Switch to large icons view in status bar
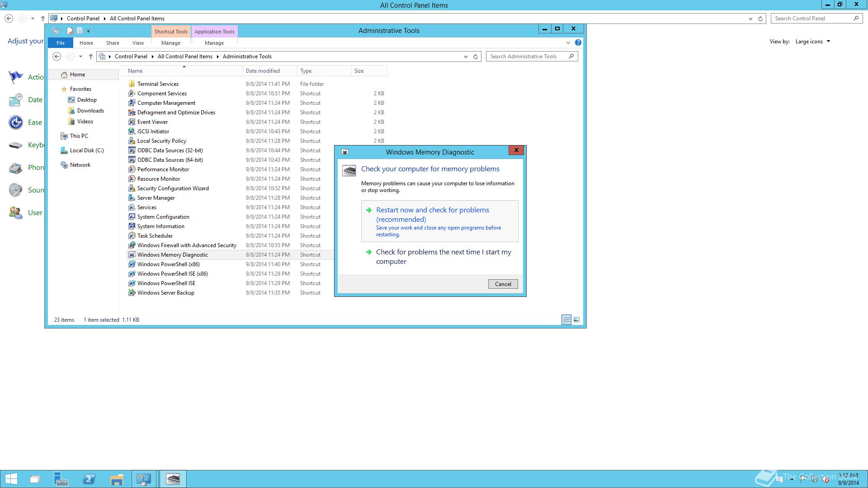 (576, 319)
